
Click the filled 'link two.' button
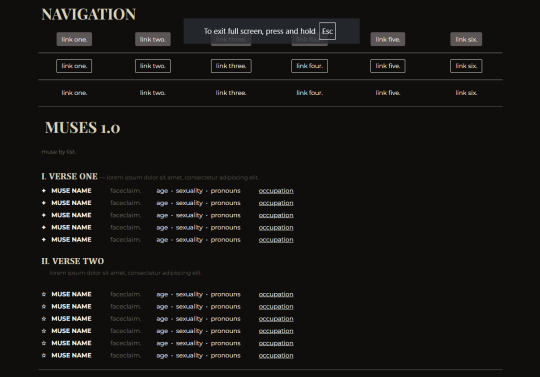[x=153, y=39]
